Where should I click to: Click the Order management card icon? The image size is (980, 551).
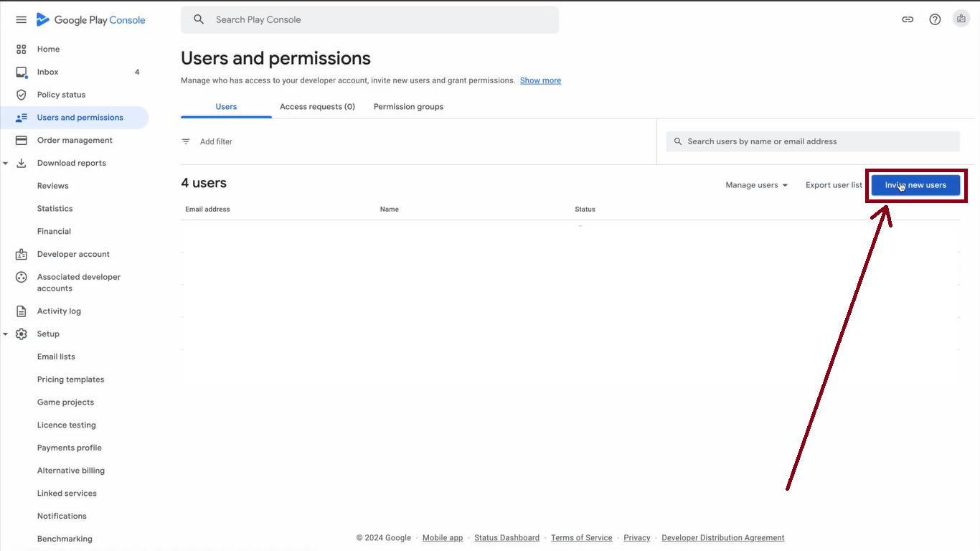[x=22, y=141]
